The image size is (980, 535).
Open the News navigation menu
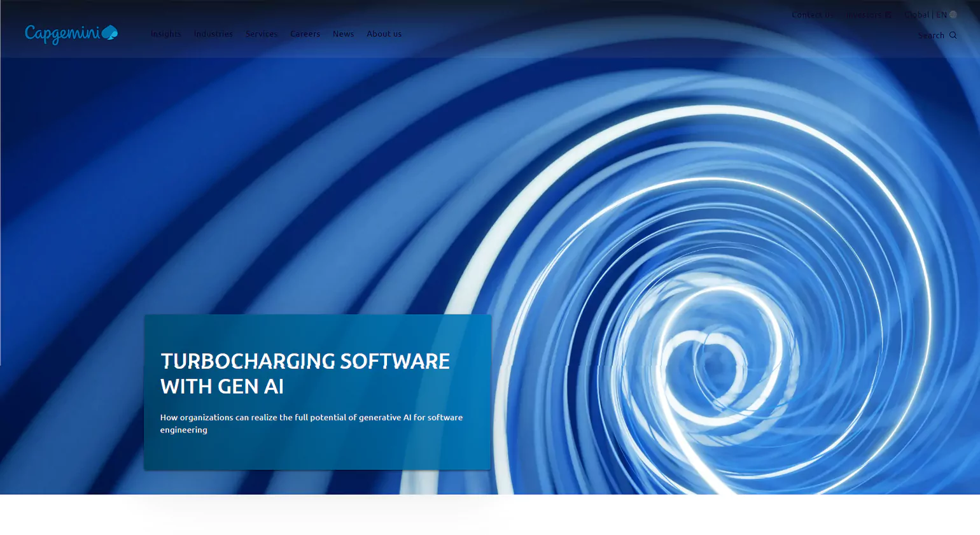344,34
